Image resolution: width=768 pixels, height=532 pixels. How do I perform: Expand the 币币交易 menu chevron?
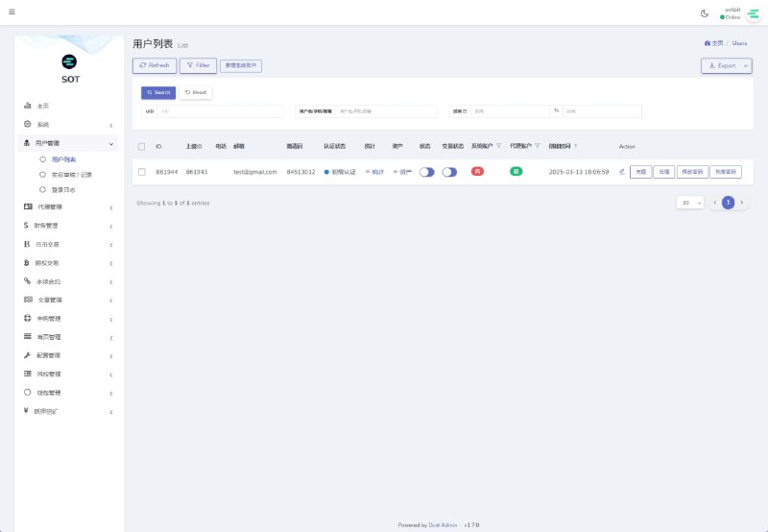click(x=111, y=245)
